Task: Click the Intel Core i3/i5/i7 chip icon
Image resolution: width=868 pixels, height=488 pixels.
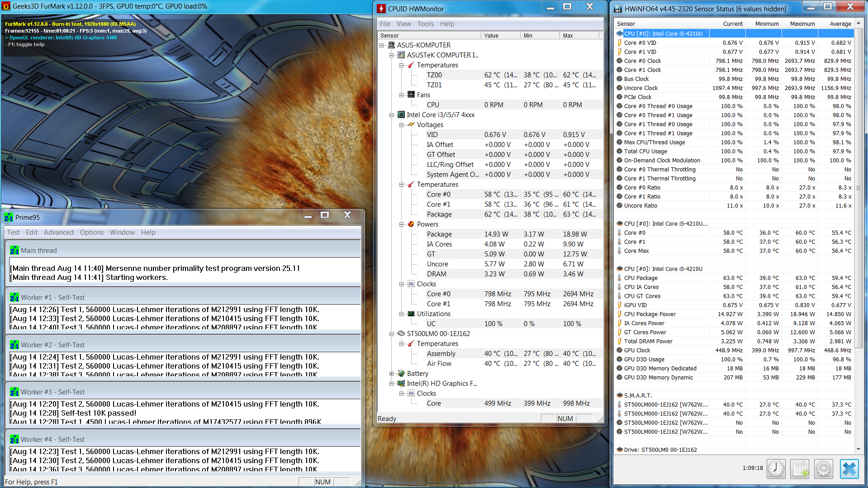Action: (401, 115)
